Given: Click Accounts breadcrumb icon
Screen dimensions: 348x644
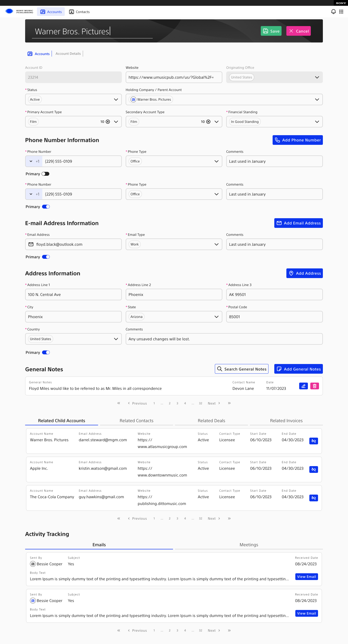Looking at the screenshot, I should pyautogui.click(x=30, y=54).
